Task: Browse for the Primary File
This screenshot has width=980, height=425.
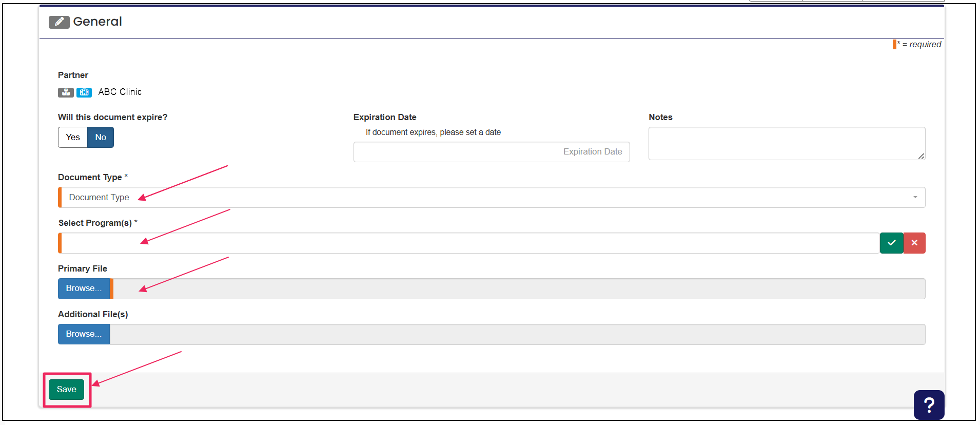Action: pyautogui.click(x=84, y=288)
